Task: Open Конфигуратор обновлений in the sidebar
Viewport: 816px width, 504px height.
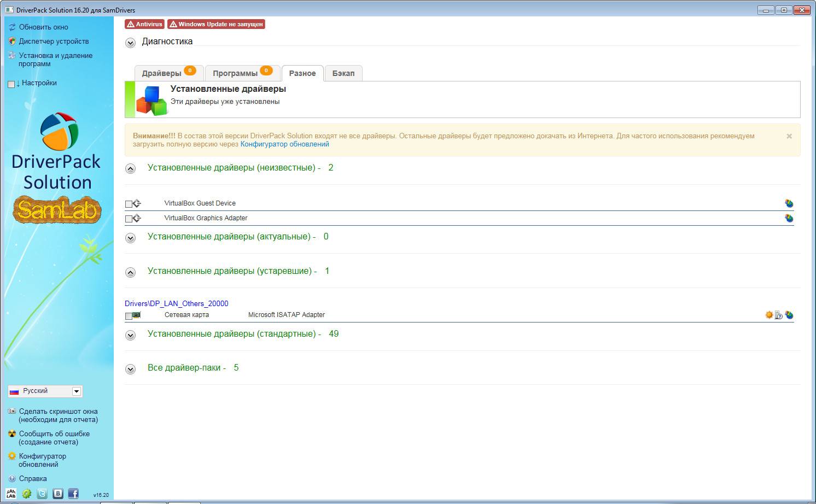Action: click(x=42, y=460)
